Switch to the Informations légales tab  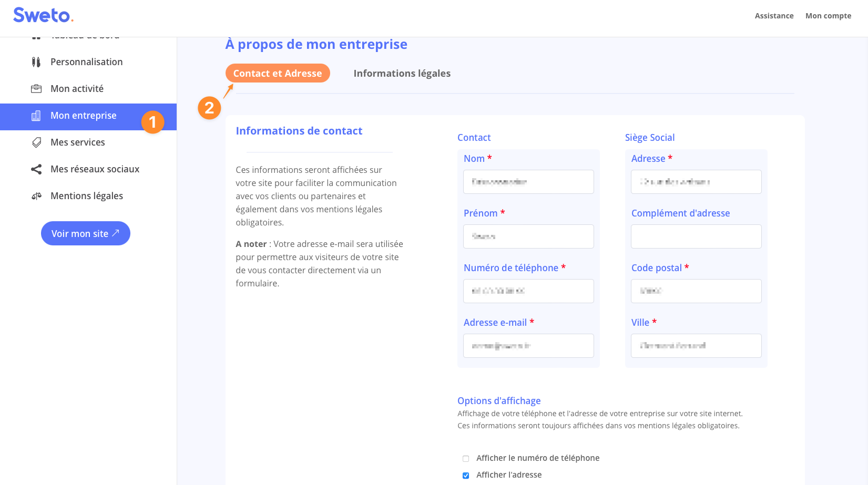(x=402, y=74)
